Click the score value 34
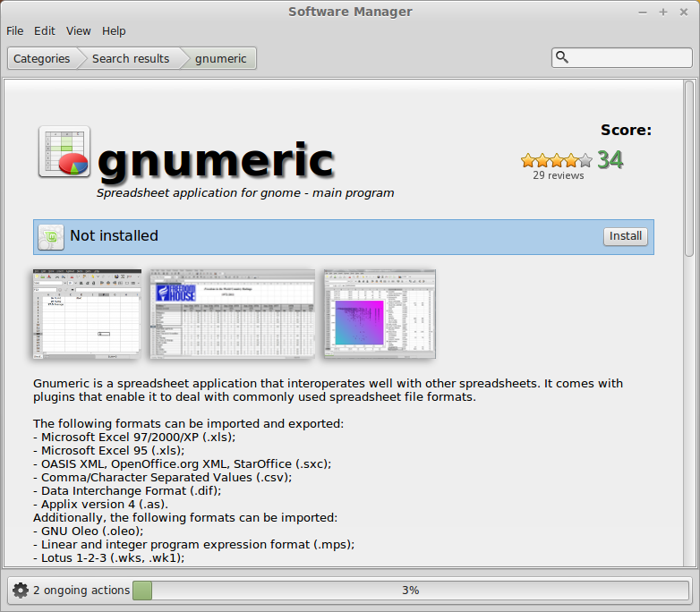The height and width of the screenshot is (612, 700). 610,160
